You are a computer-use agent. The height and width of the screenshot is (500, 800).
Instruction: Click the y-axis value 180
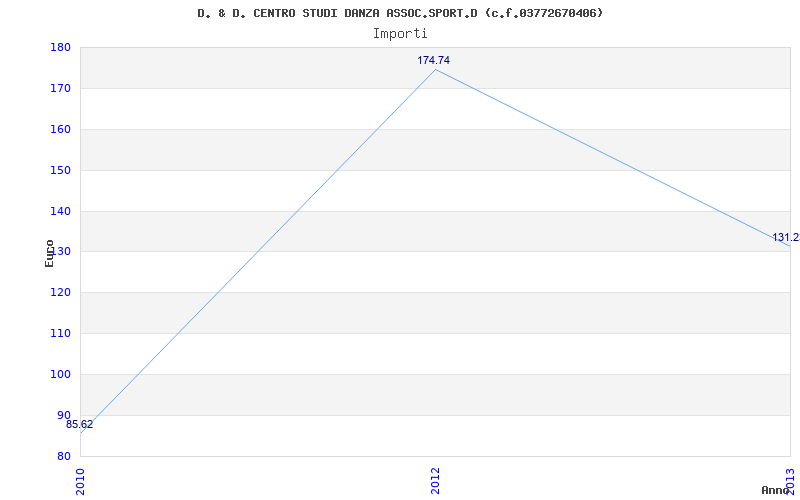tap(60, 47)
